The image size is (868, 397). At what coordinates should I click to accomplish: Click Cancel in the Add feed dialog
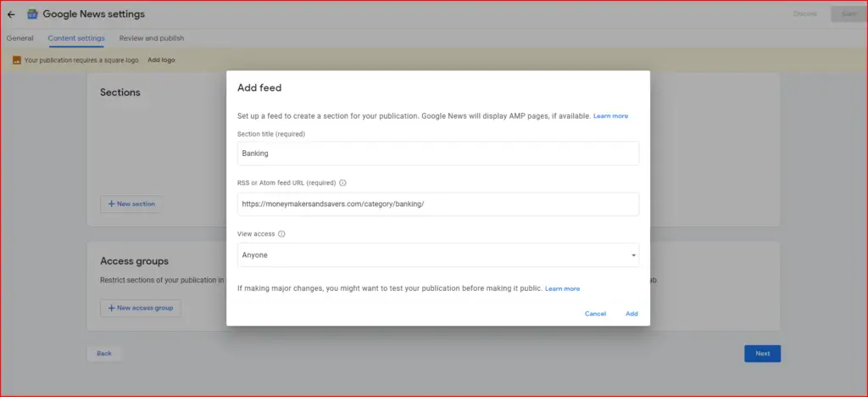[595, 313]
